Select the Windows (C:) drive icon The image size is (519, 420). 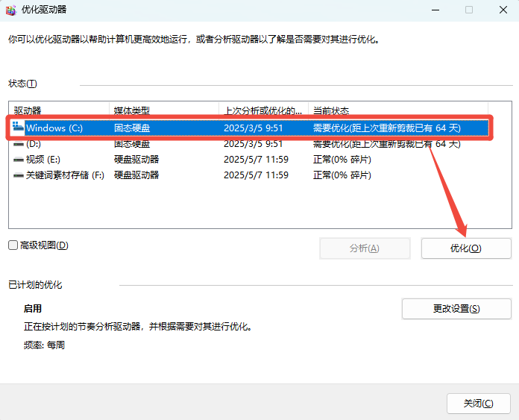pos(18,128)
